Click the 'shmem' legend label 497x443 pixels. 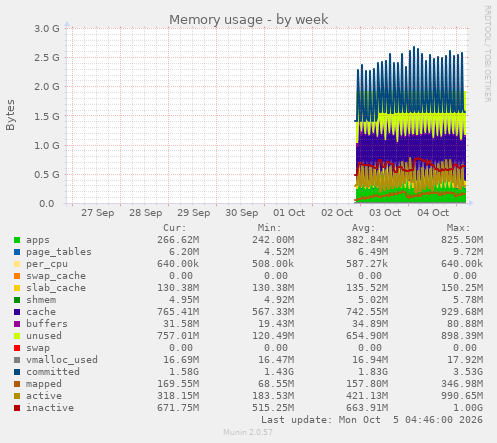pos(41,300)
